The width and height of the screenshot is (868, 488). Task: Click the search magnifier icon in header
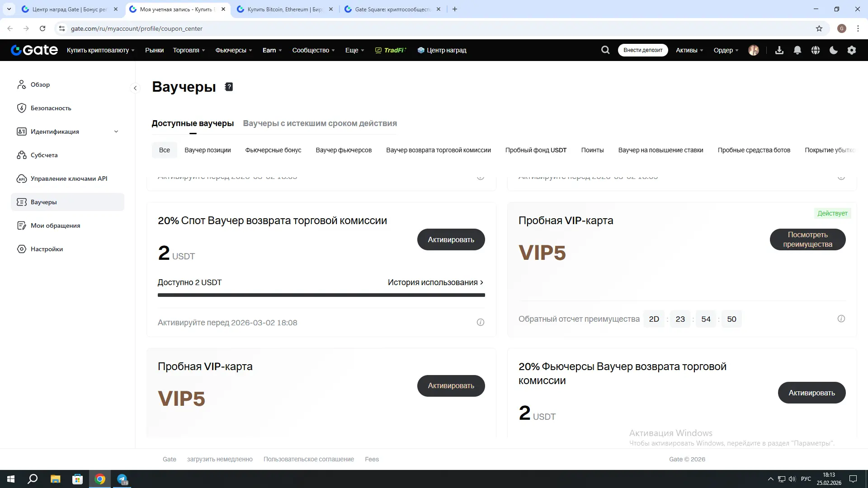point(605,50)
